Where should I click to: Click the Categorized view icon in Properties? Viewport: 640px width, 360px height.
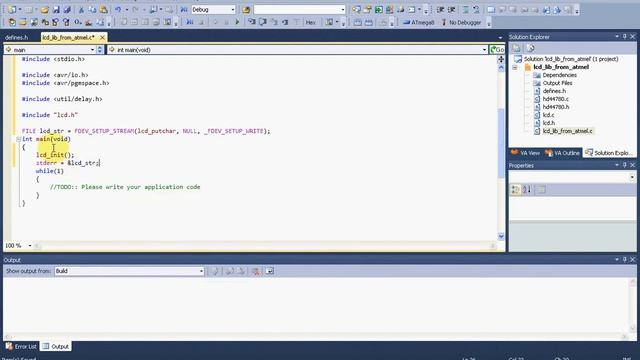coord(516,190)
